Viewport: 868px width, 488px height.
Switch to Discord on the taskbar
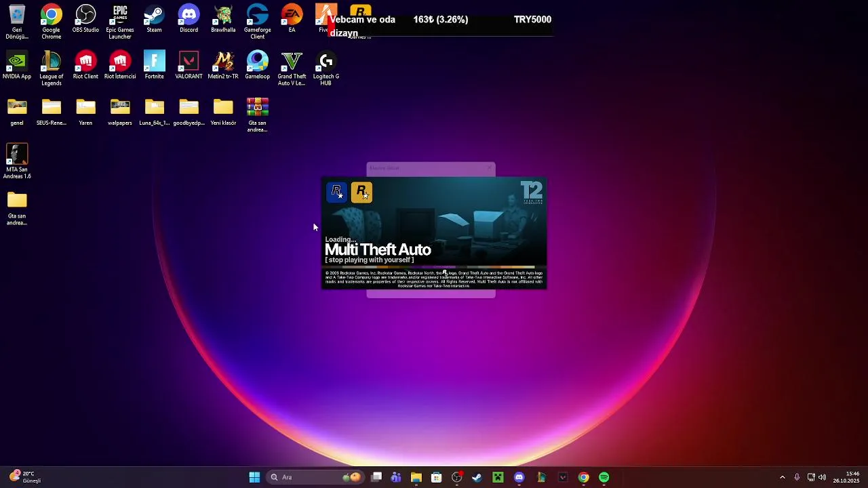tap(519, 477)
